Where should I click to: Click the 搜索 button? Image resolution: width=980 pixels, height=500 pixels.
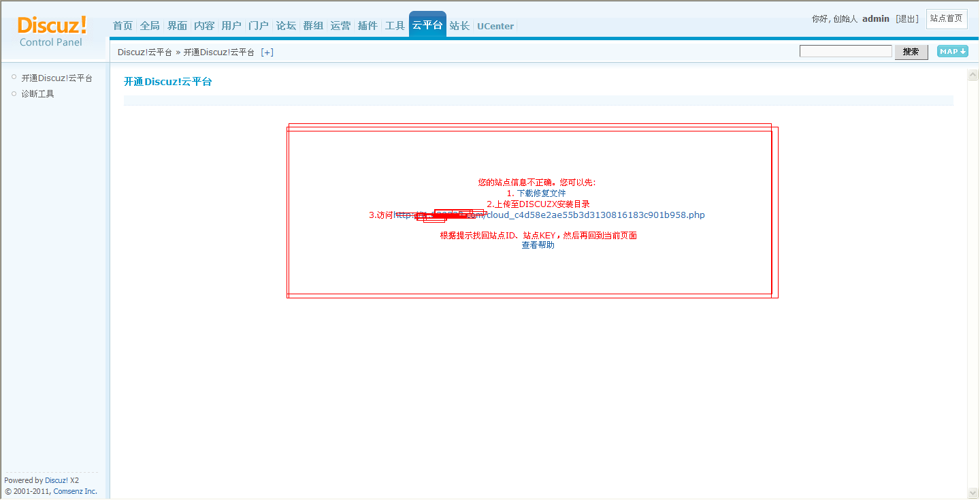[x=911, y=52]
